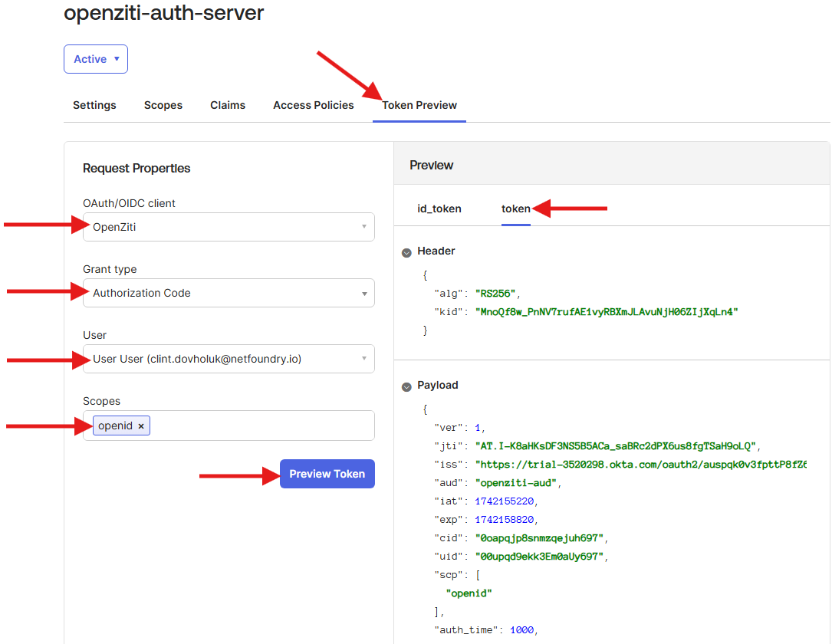Switch to the id_token preview tab
Screen dimensions: 832x644
point(439,208)
